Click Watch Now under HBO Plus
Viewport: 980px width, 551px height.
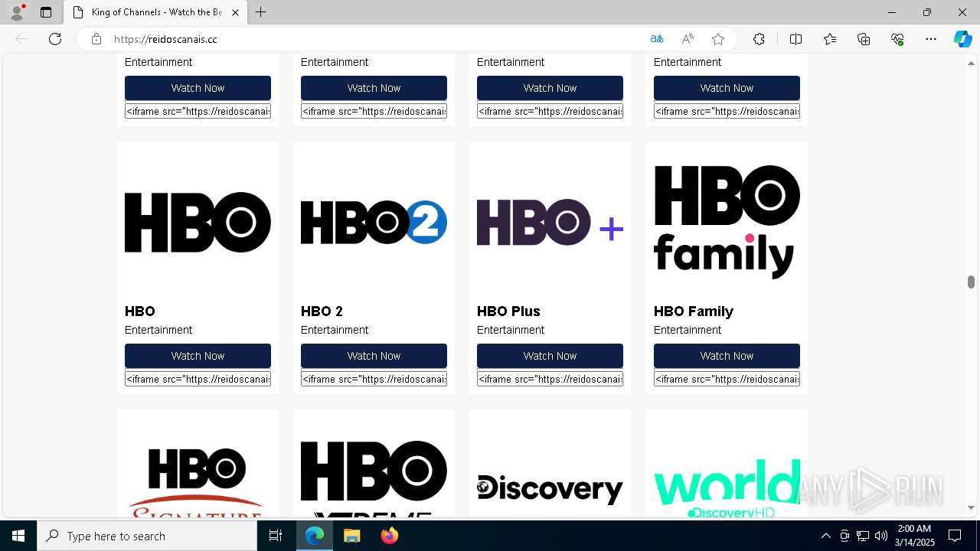coord(550,356)
